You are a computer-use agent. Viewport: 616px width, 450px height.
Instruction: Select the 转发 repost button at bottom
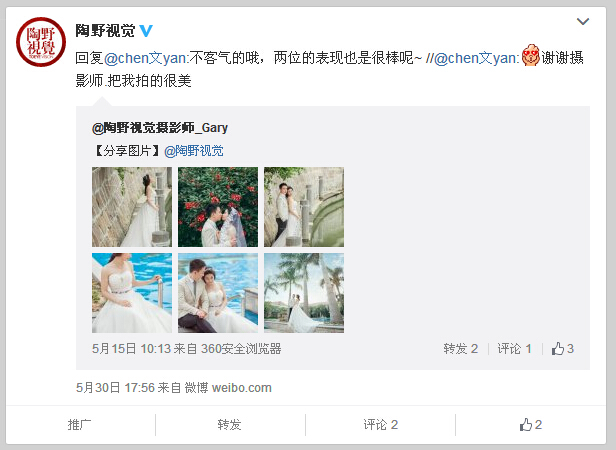point(229,425)
